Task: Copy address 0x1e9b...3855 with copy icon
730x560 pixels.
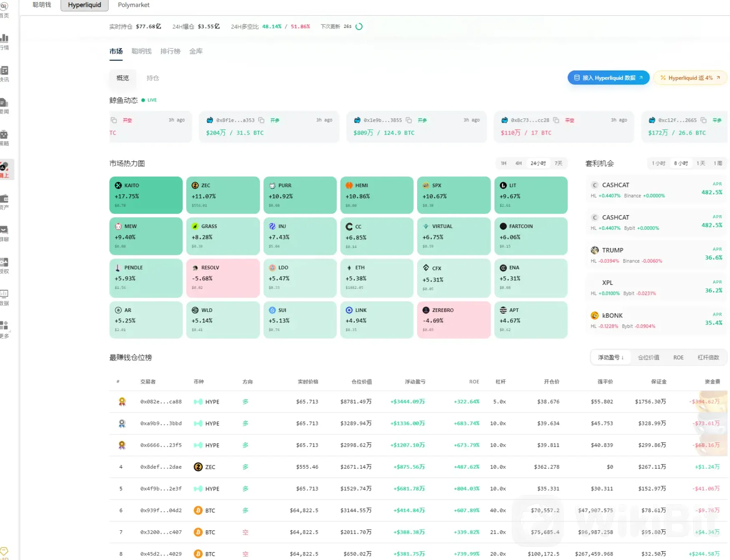Action: 409,120
